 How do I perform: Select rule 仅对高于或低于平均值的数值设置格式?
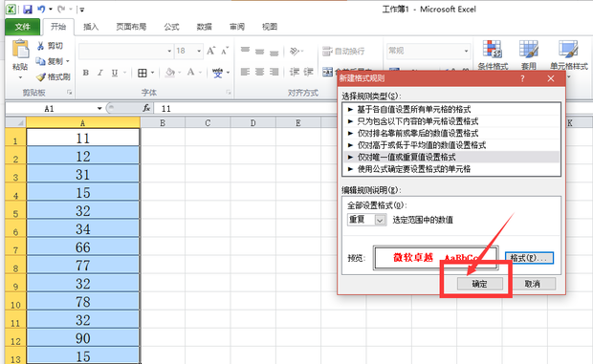pyautogui.click(x=451, y=145)
